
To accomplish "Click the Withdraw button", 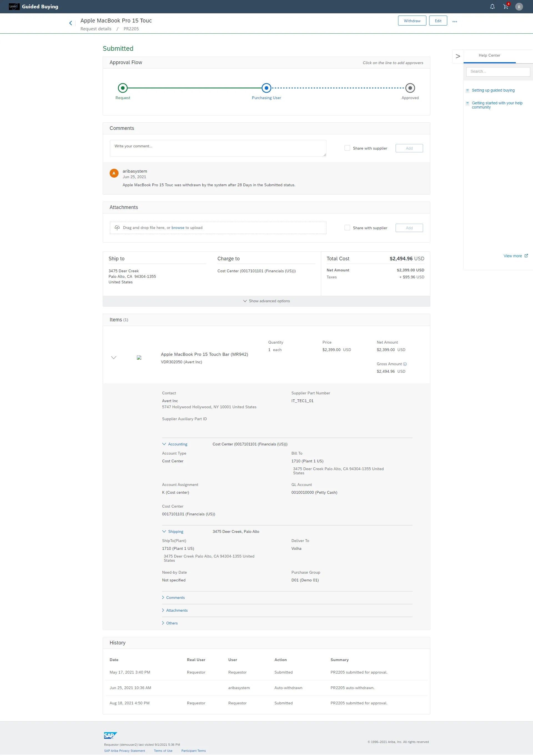I will point(411,21).
